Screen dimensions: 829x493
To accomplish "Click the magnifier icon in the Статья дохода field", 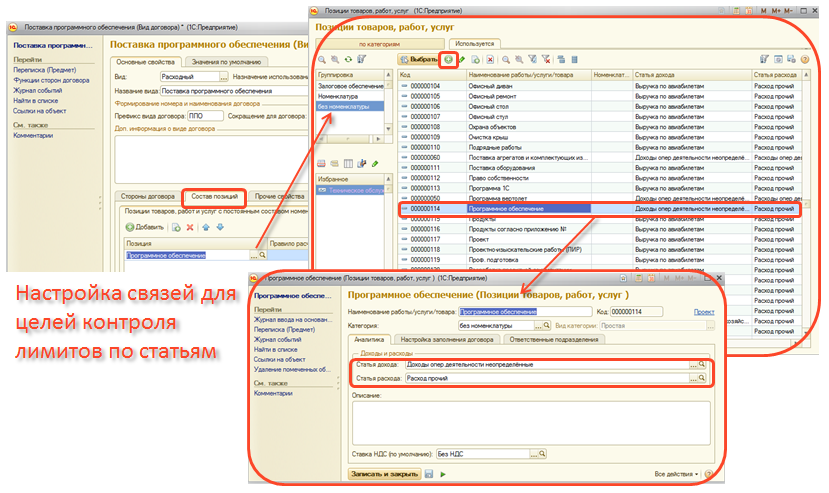I will coord(702,365).
